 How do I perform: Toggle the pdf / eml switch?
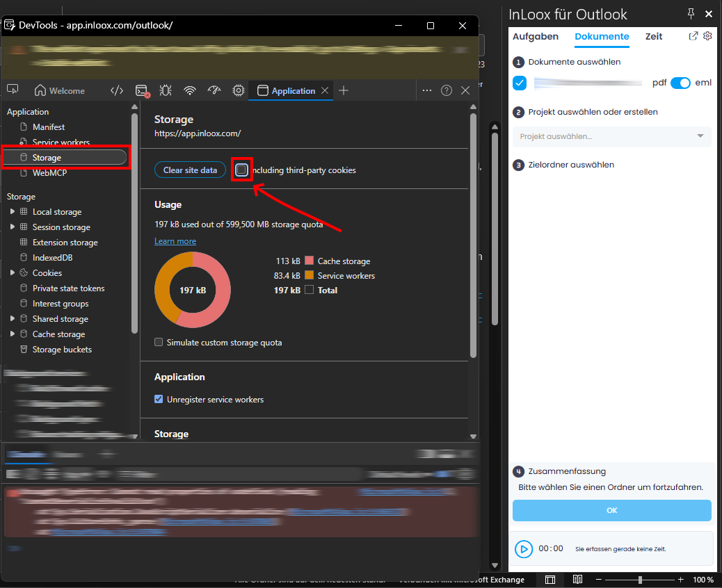680,83
